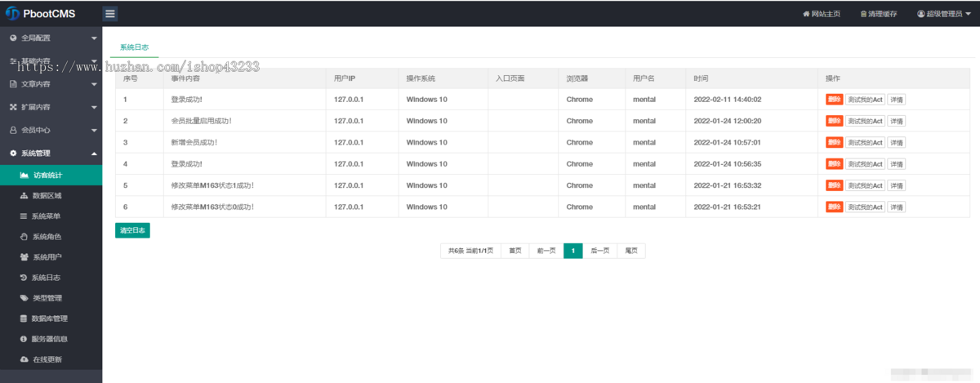
Task: Collapse the 系统管理 sidebar menu
Action: 51,153
